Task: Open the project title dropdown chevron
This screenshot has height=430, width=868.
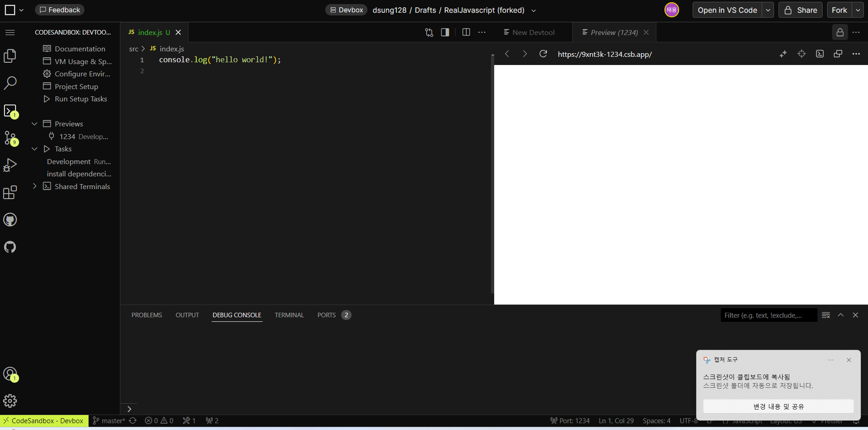Action: (534, 10)
